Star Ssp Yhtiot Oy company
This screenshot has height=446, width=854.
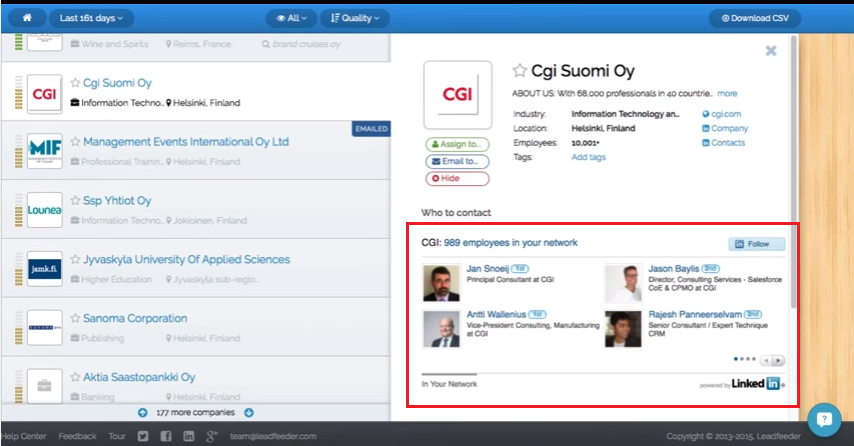(75, 200)
